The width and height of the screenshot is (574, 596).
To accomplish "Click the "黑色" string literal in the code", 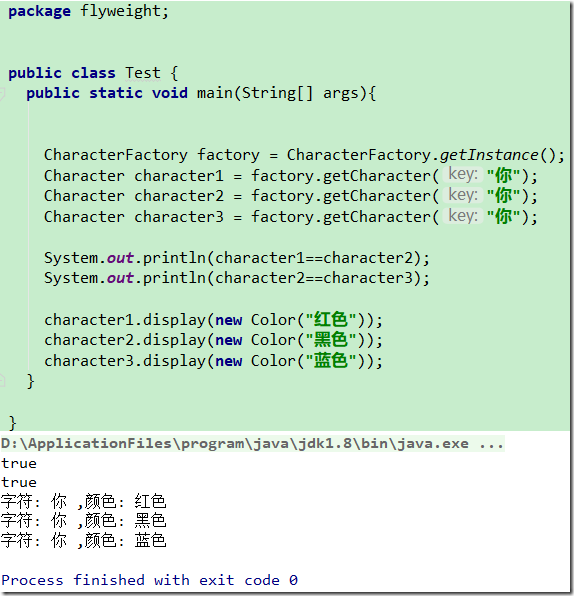I will [x=331, y=340].
